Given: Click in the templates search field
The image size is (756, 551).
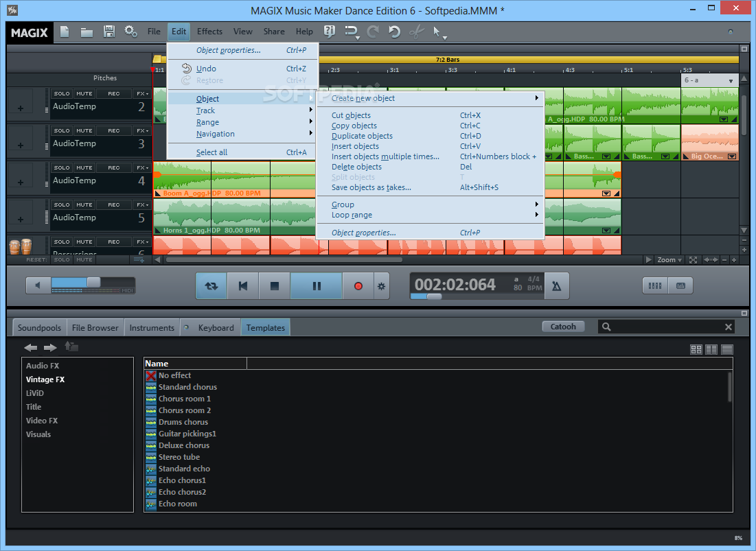Looking at the screenshot, I should click(x=667, y=327).
